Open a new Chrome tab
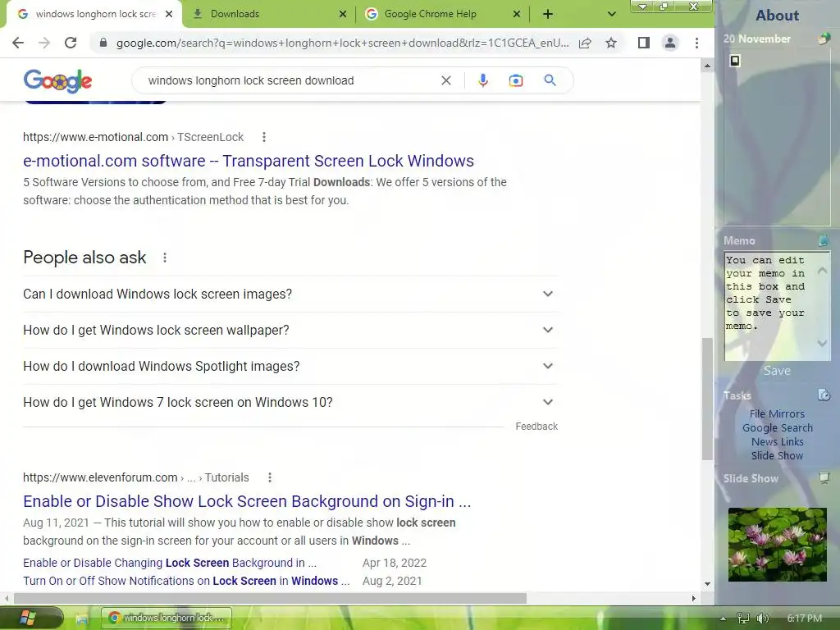Viewport: 840px width, 630px height. 547,14
